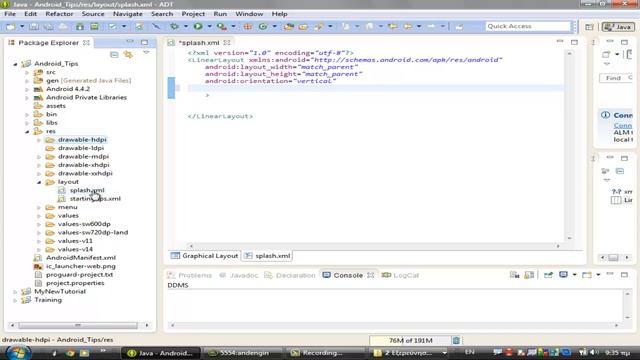Open dropdown arrow beside Debug icon

186,27
